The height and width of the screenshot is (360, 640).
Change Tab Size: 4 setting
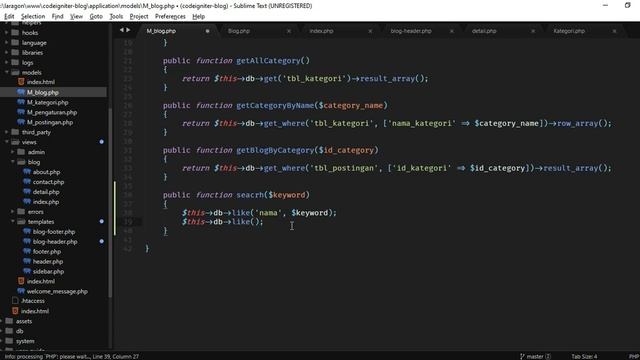point(584,356)
